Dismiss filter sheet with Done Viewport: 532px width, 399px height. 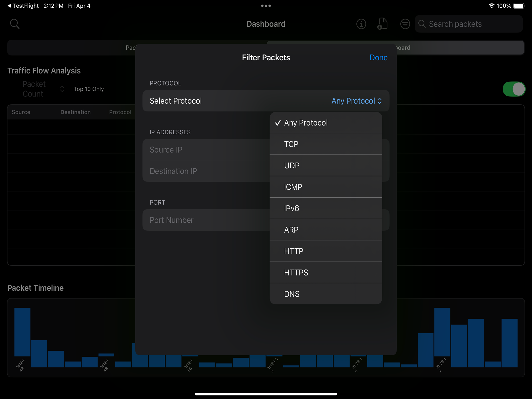[378, 57]
